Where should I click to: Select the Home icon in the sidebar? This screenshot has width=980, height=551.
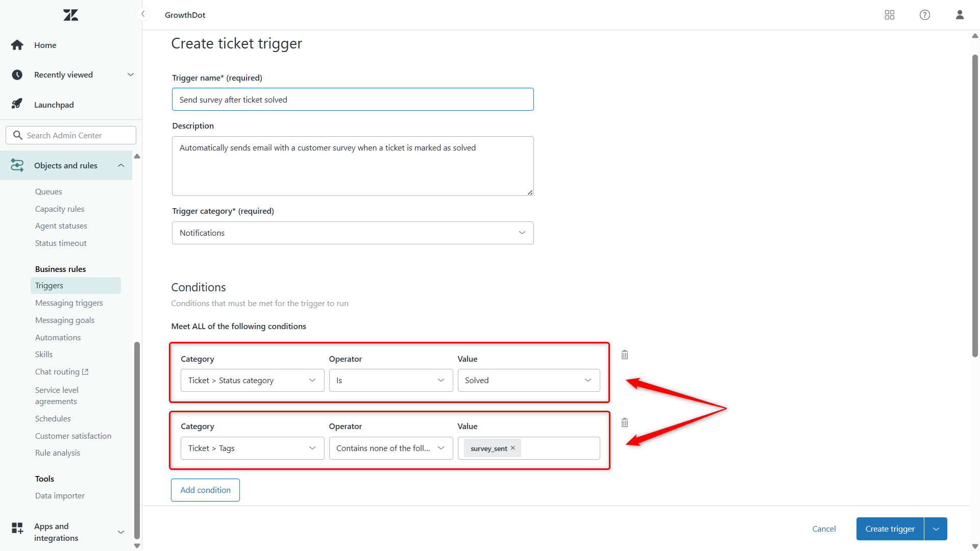click(17, 45)
